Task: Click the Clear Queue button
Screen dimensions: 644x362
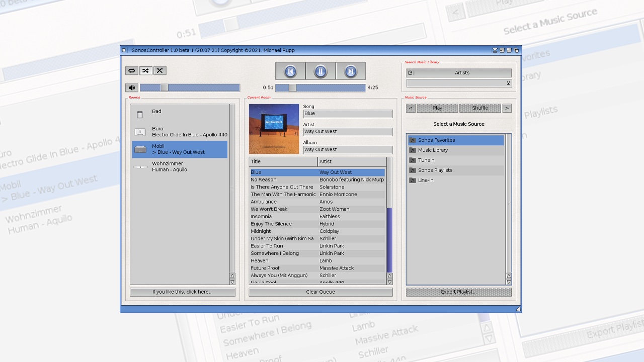Action: point(320,292)
